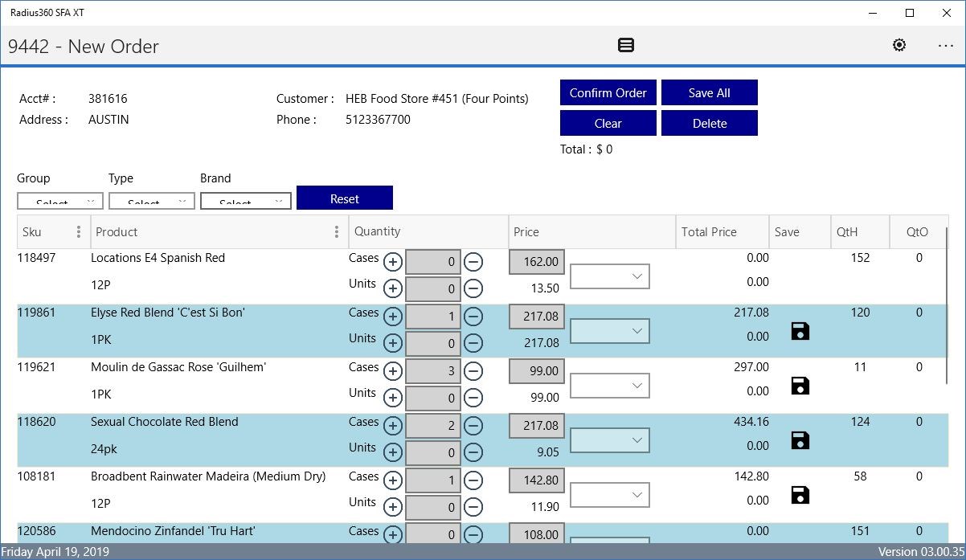Save the Broadbent Rainwater Madeira row

(800, 495)
